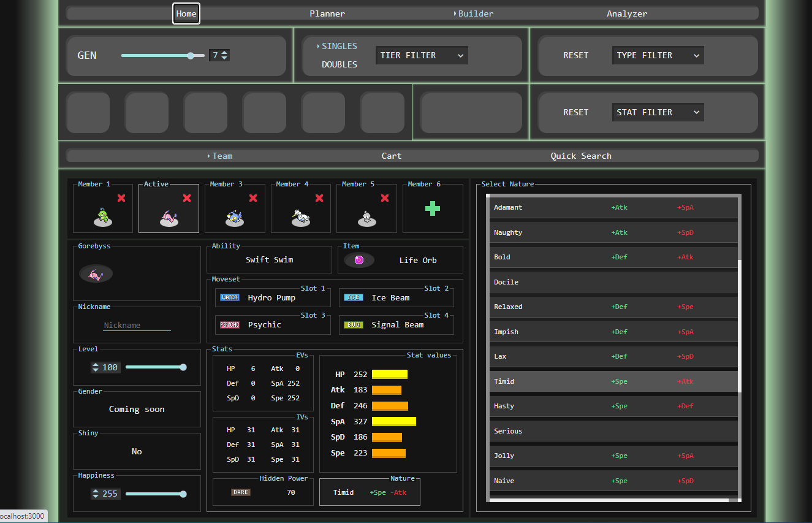Choose the Timid nature in the list

click(613, 381)
